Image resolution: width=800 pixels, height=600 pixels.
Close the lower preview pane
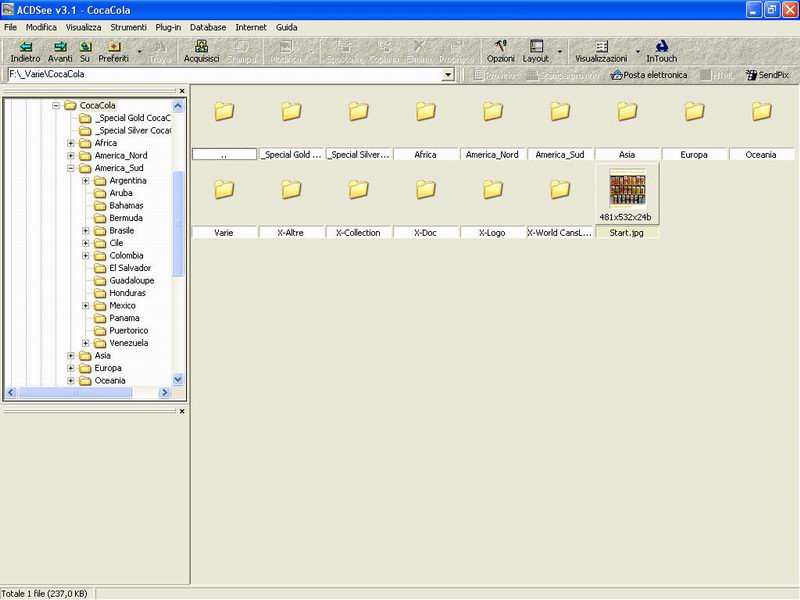pyautogui.click(x=182, y=411)
